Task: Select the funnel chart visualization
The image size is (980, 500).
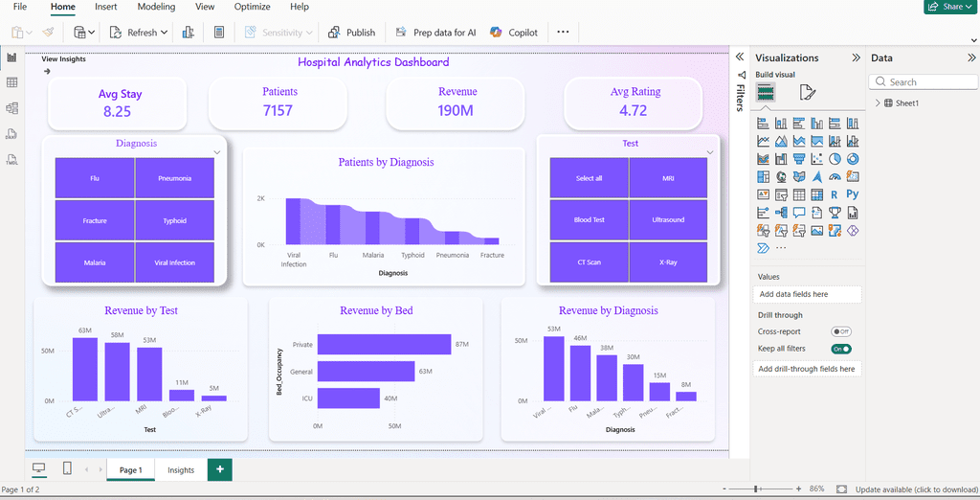Action: pos(799,159)
